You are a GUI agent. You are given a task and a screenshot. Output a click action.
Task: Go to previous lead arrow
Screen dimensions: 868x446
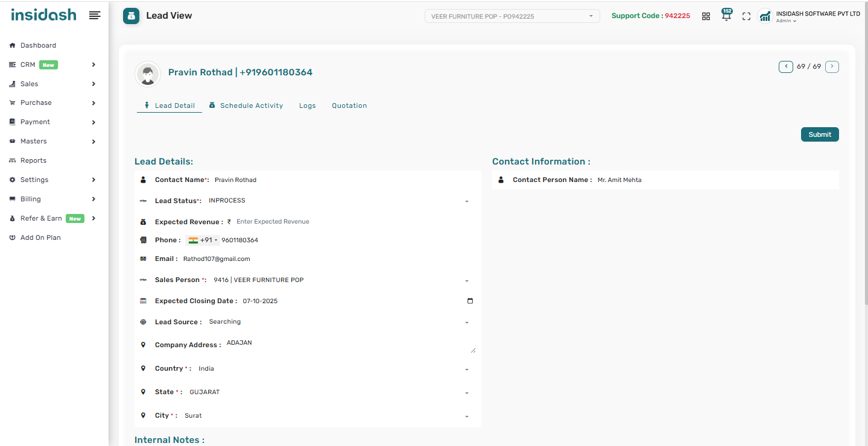pos(785,66)
